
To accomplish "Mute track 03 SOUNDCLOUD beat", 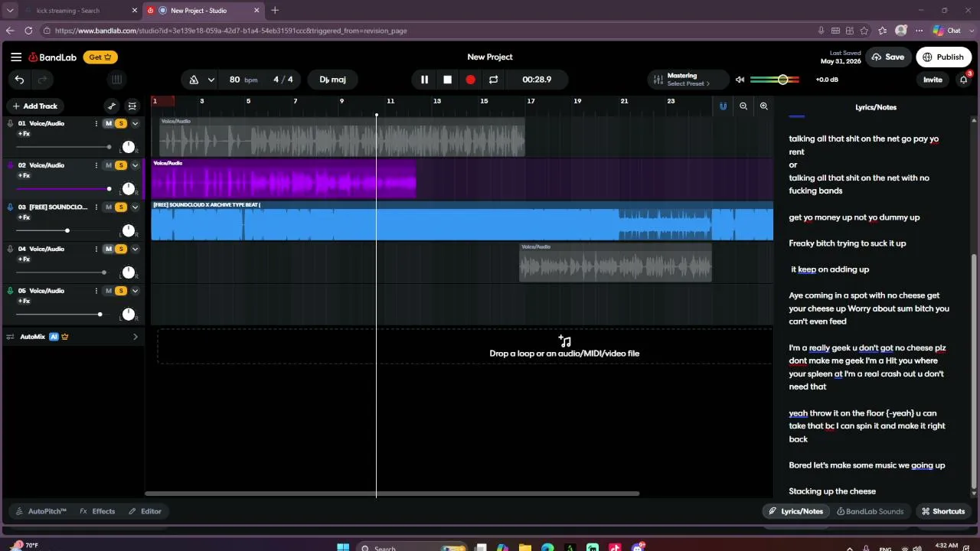I will 109,207.
